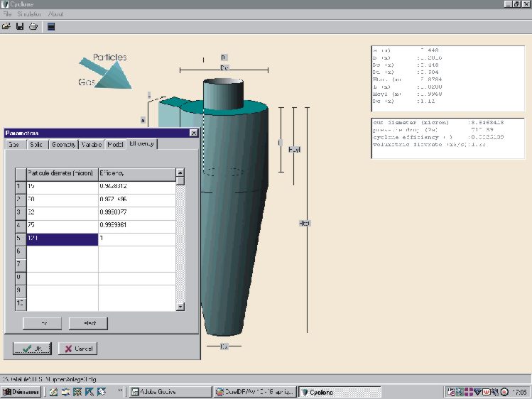Click the Save floppy disk icon

point(20,27)
